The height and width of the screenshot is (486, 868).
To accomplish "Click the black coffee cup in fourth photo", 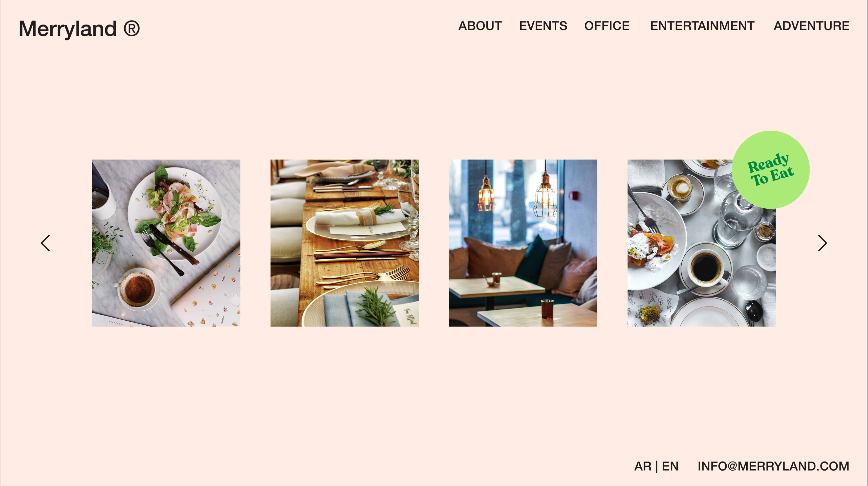I will (x=706, y=268).
